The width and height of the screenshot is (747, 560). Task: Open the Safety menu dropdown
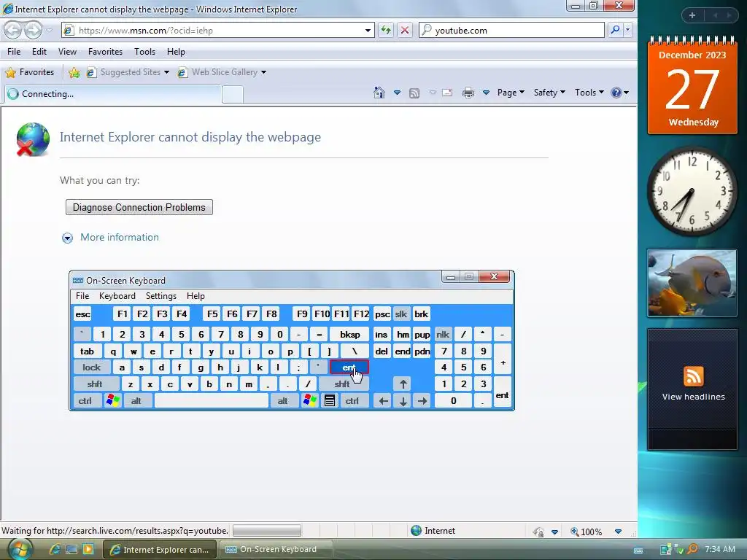(x=549, y=93)
